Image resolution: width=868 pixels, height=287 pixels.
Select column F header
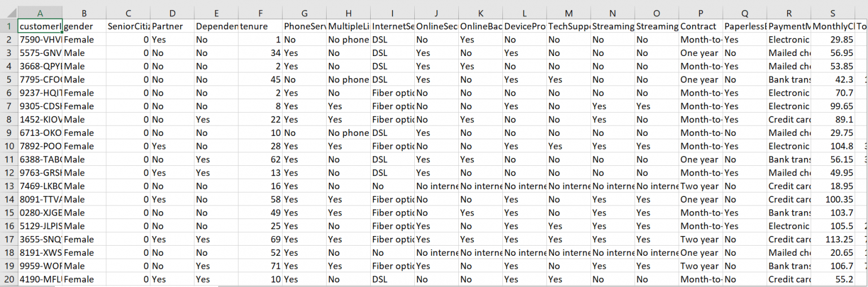pyautogui.click(x=260, y=13)
